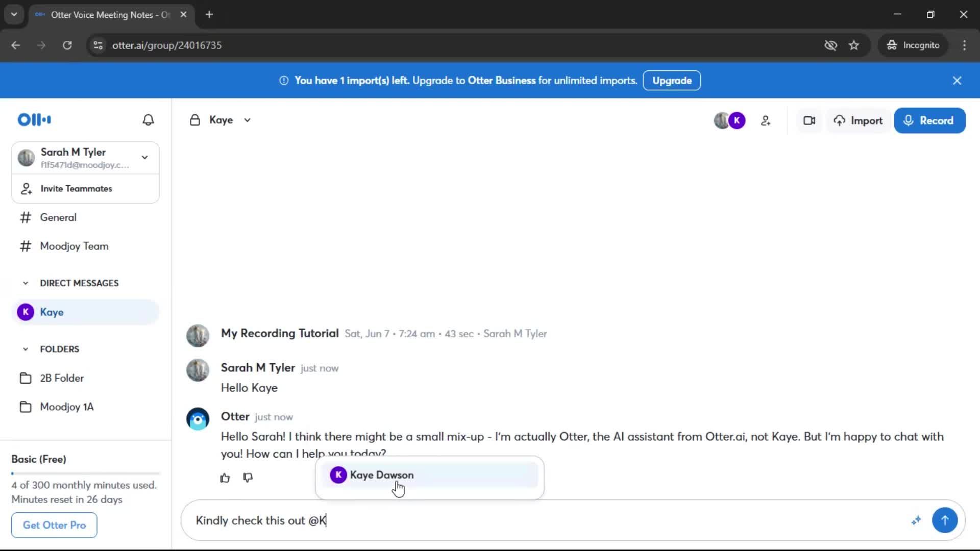980x551 pixels.
Task: Open site information icon in address bar
Action: (98, 45)
